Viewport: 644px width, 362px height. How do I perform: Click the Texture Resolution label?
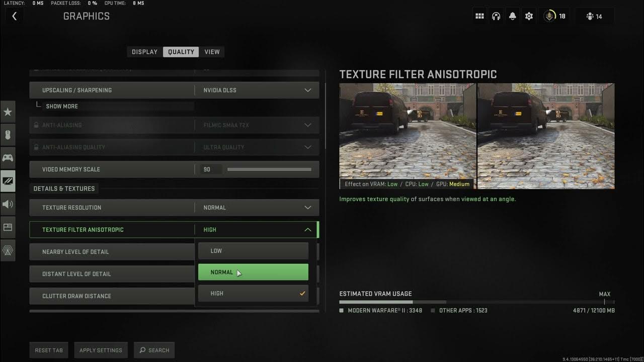pos(71,208)
